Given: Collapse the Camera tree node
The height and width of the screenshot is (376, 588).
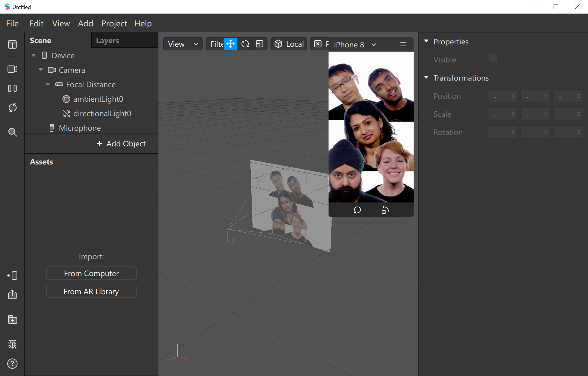Looking at the screenshot, I should (x=41, y=70).
